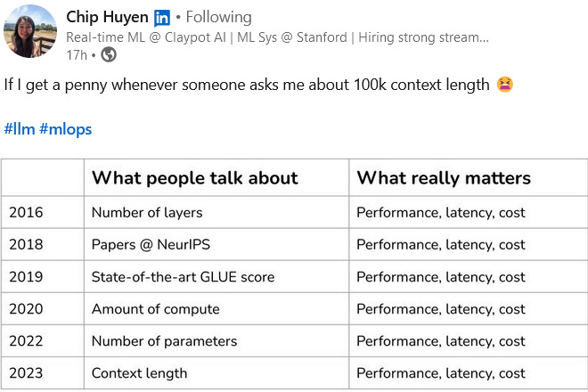Click the Real-time ML @ Claypot AI headline

point(276,37)
